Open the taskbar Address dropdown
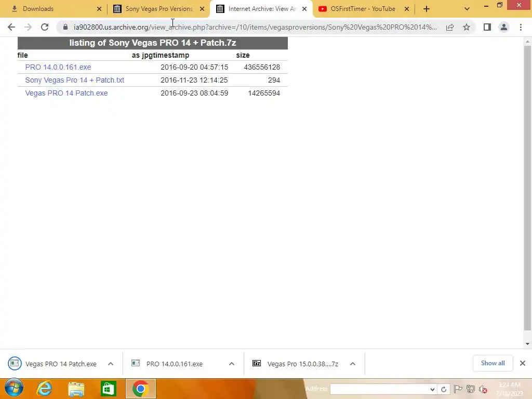This screenshot has height=399, width=532. 432,389
